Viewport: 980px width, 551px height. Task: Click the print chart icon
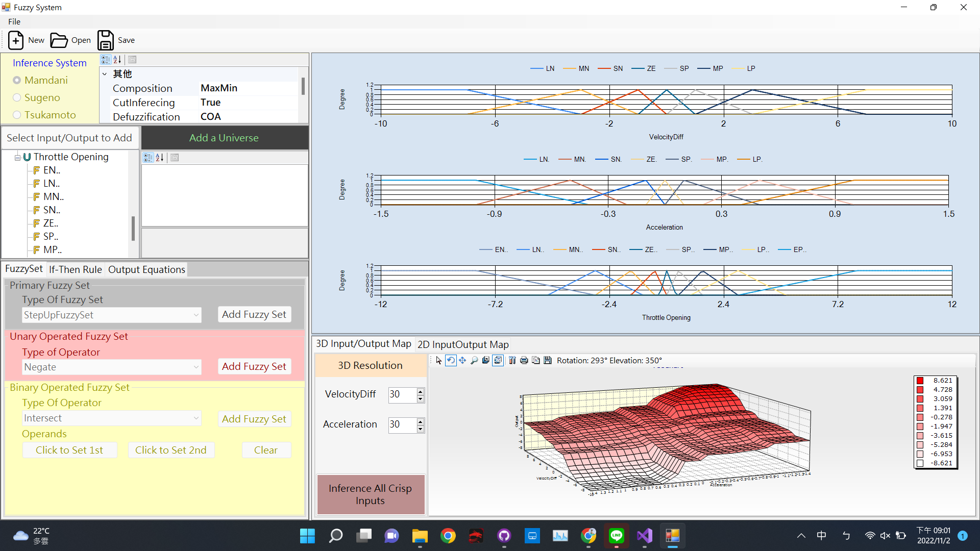524,361
